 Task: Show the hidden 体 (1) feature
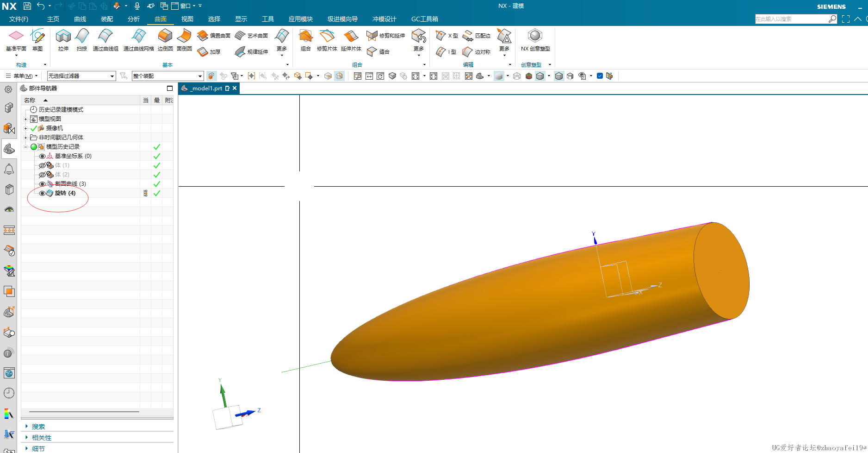click(42, 165)
